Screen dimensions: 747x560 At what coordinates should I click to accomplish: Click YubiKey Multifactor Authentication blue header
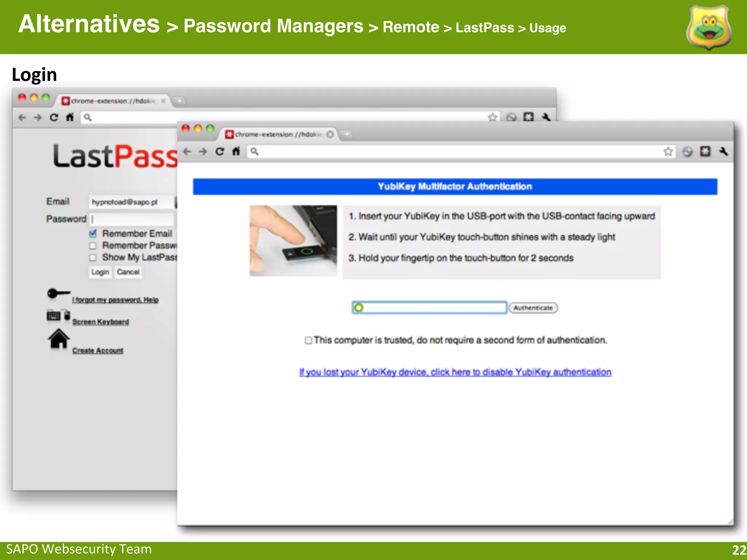tap(455, 187)
